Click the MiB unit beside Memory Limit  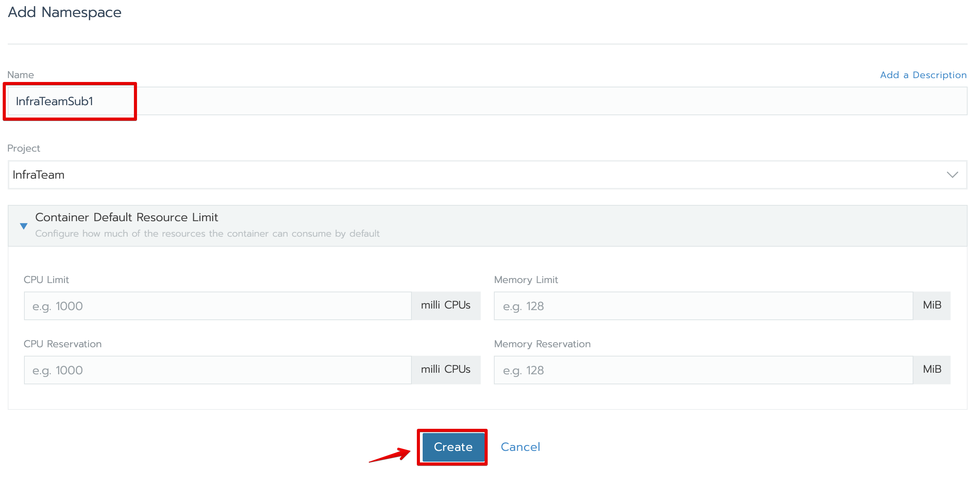click(932, 305)
